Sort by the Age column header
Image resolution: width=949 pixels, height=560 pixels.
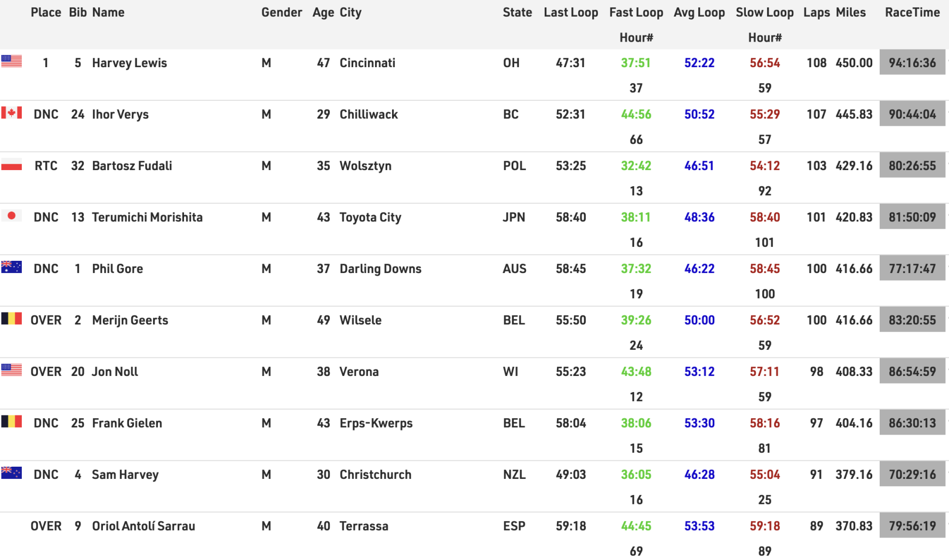tap(323, 13)
